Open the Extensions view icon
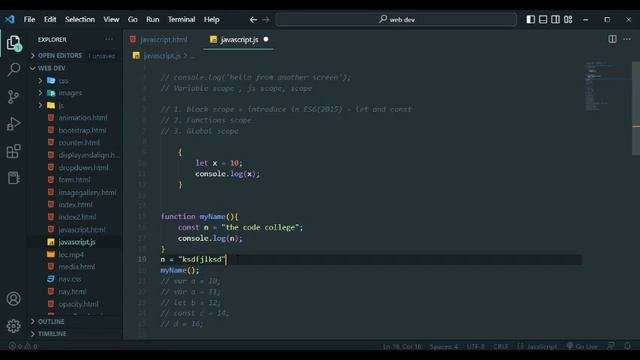The height and width of the screenshot is (360, 640). point(13,151)
